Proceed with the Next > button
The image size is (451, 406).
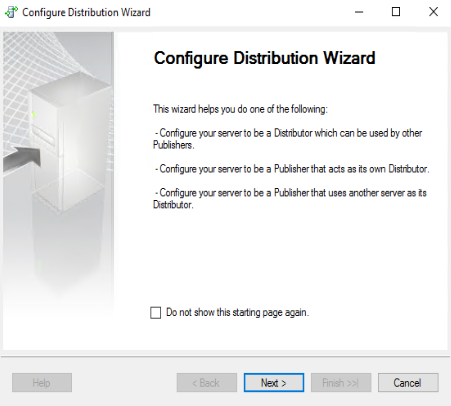(x=274, y=383)
